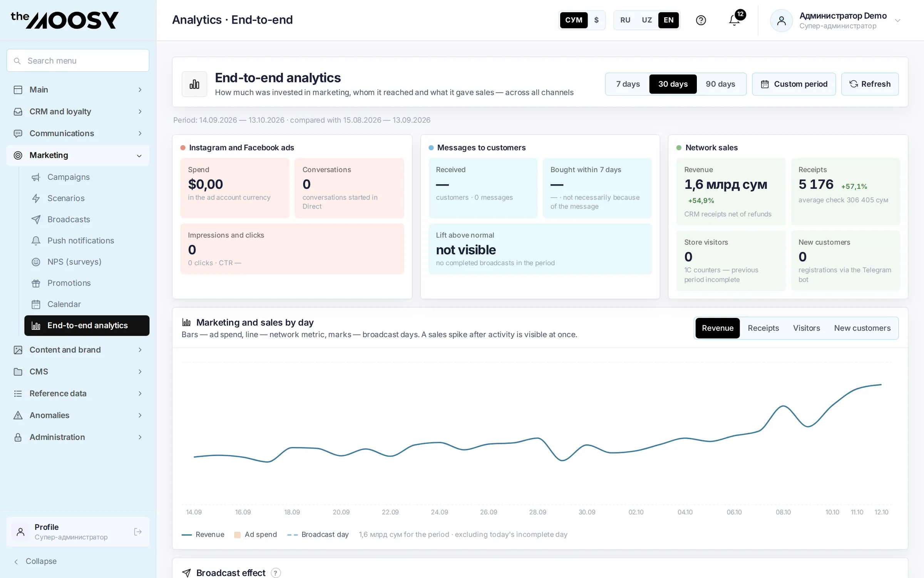Switch currency to СУМ
Image resolution: width=924 pixels, height=578 pixels.
pyautogui.click(x=574, y=20)
